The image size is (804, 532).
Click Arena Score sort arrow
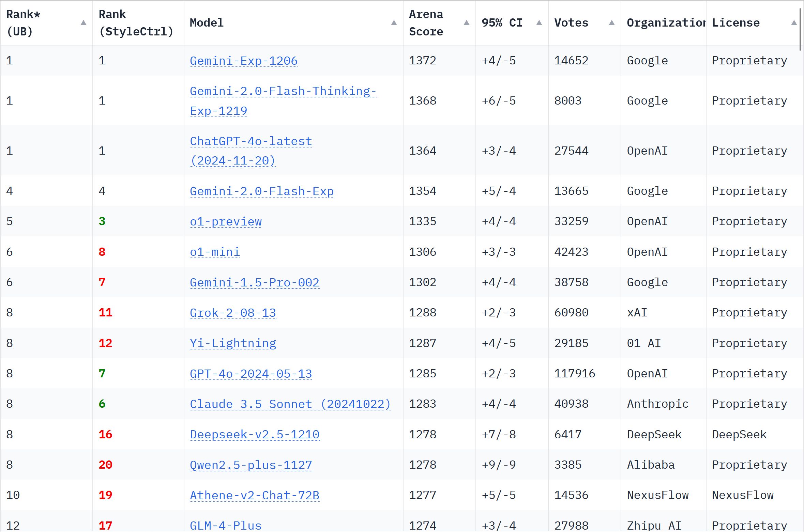(467, 23)
